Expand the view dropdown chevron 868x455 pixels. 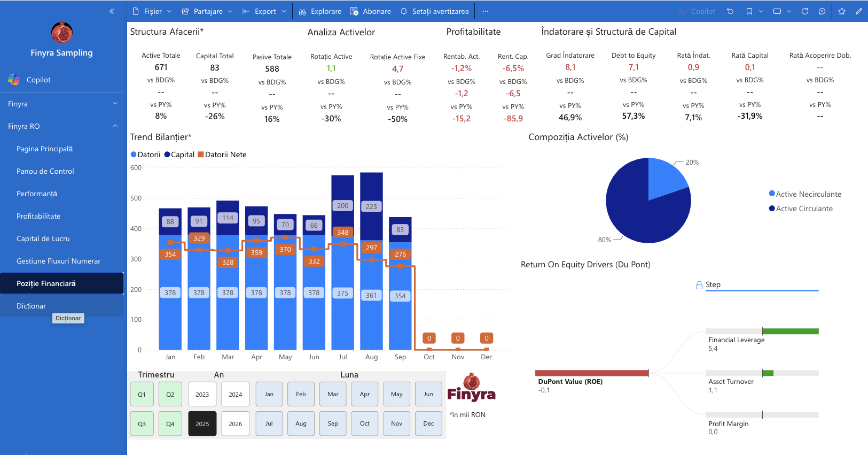789,11
